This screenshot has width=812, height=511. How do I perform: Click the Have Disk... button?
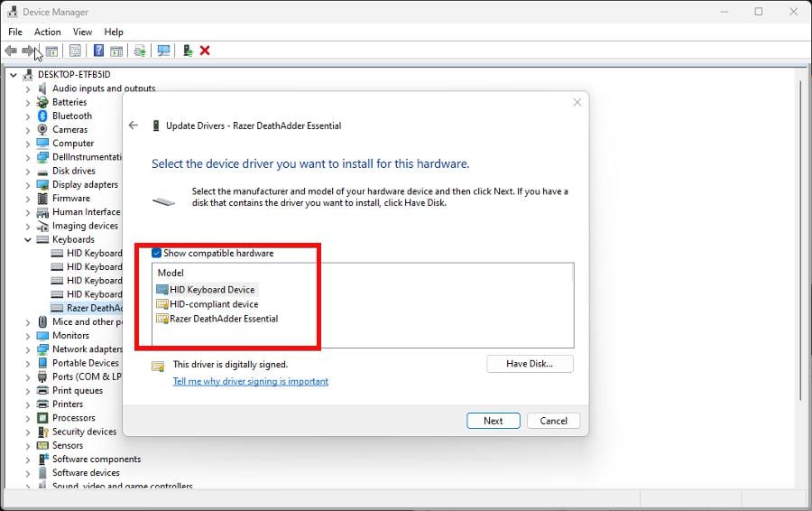click(530, 364)
